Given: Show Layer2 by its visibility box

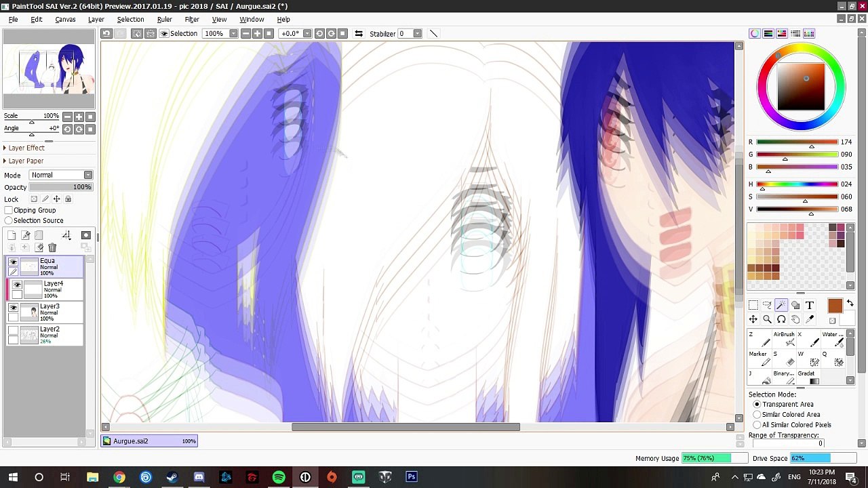Looking at the screenshot, I should [x=13, y=331].
